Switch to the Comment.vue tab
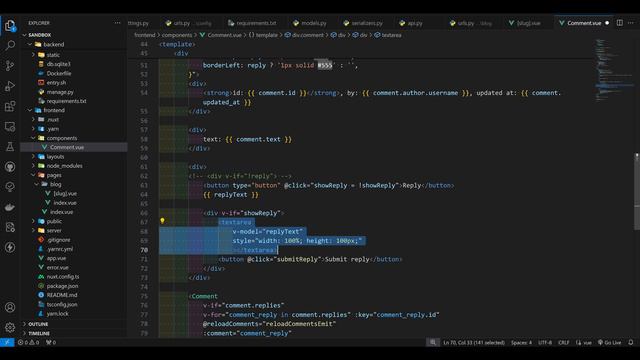This screenshot has width=640, height=360. pyautogui.click(x=584, y=23)
